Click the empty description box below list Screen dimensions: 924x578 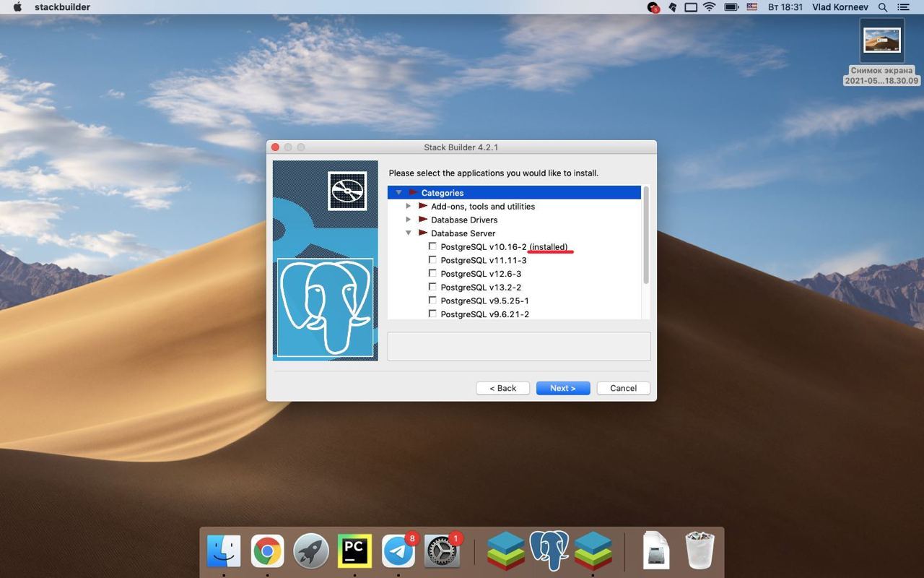519,347
